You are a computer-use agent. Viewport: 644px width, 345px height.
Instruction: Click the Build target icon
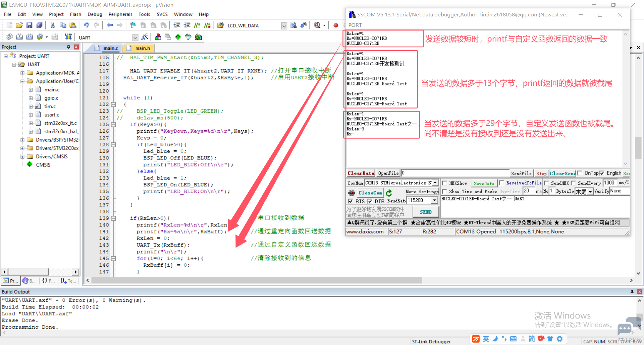coord(19,37)
